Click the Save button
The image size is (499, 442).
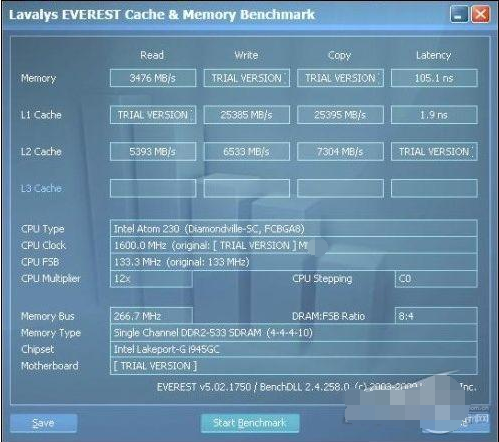[x=43, y=423]
